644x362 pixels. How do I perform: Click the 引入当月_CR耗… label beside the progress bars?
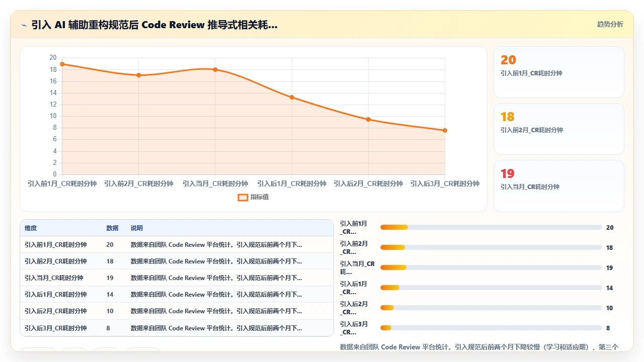coord(357,268)
